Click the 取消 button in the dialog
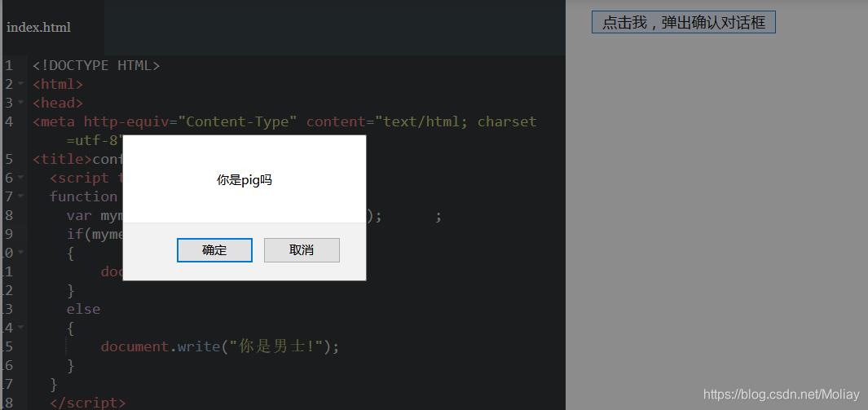Image resolution: width=868 pixels, height=410 pixels. click(x=302, y=250)
